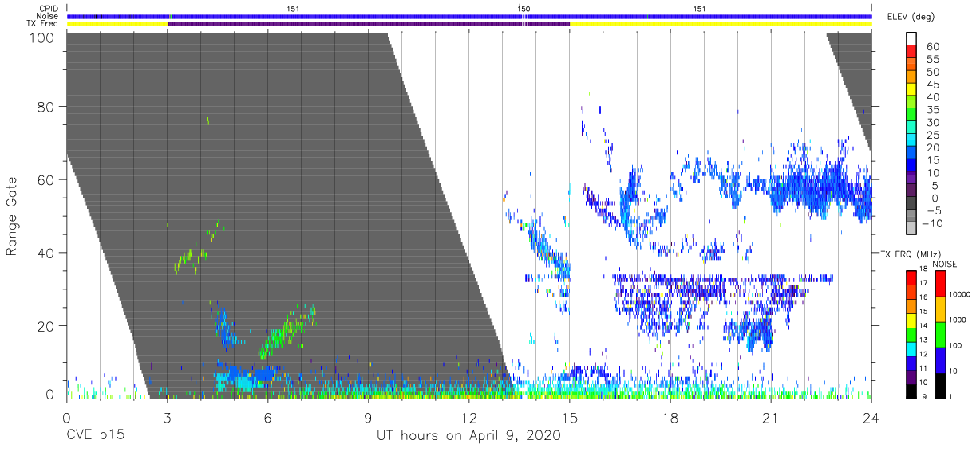Click the 'Noise' row label at top left
Viewport: 980px width, 452px height.
(47, 16)
